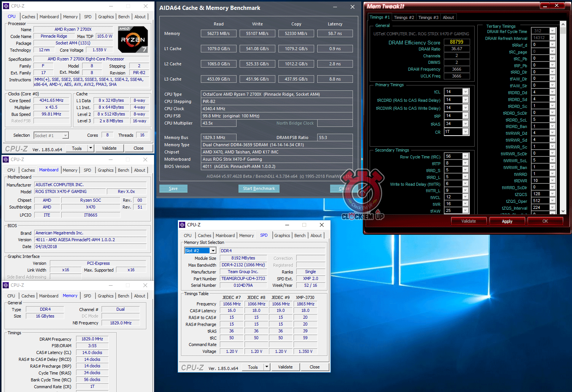
Task: Open the Caches tab in the top CPU-Z window
Action: 29,17
